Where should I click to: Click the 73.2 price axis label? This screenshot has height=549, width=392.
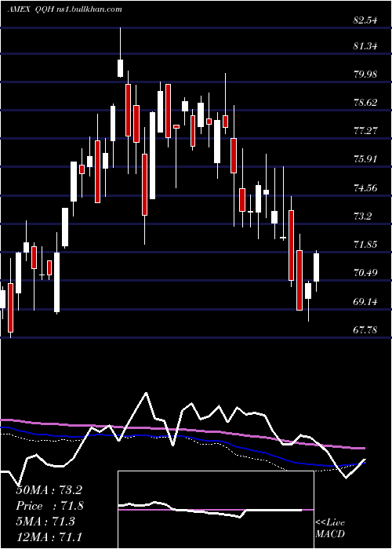[x=362, y=216]
